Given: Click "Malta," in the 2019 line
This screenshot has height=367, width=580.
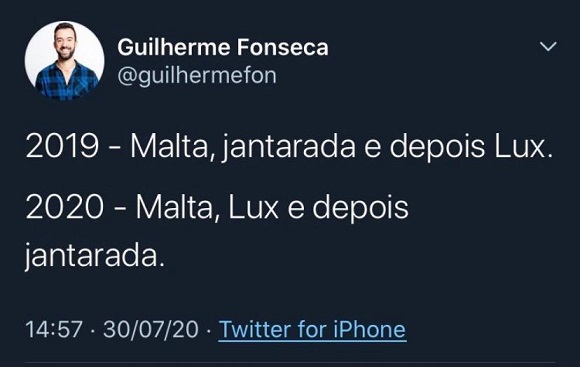Looking at the screenshot, I should [173, 147].
